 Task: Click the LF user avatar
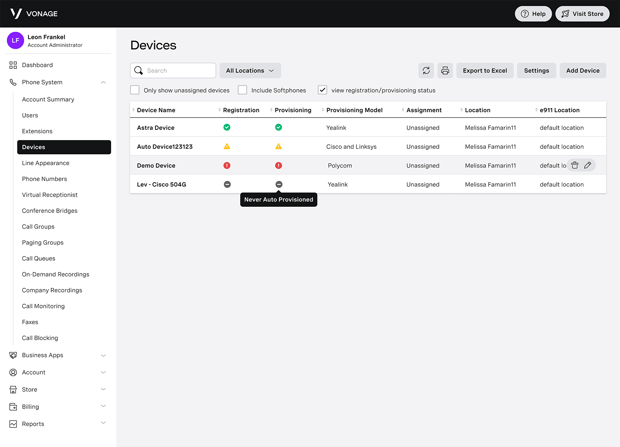click(x=15, y=40)
